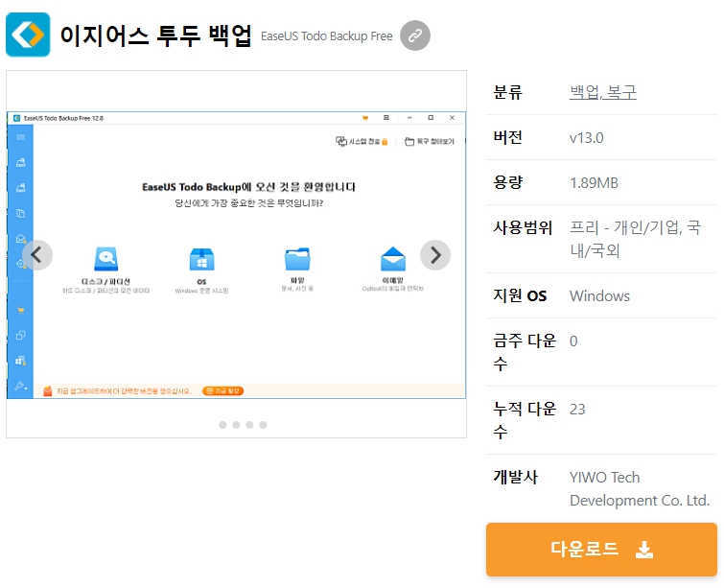The image size is (724, 588).
Task: Click orange 지금 활성 upgrade button
Action: [223, 390]
